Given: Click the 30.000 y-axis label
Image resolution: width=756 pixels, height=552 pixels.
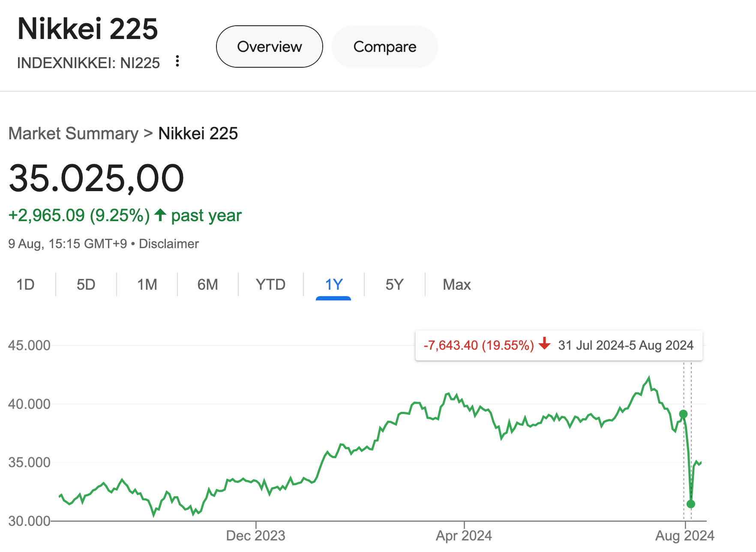Looking at the screenshot, I should click(x=29, y=521).
